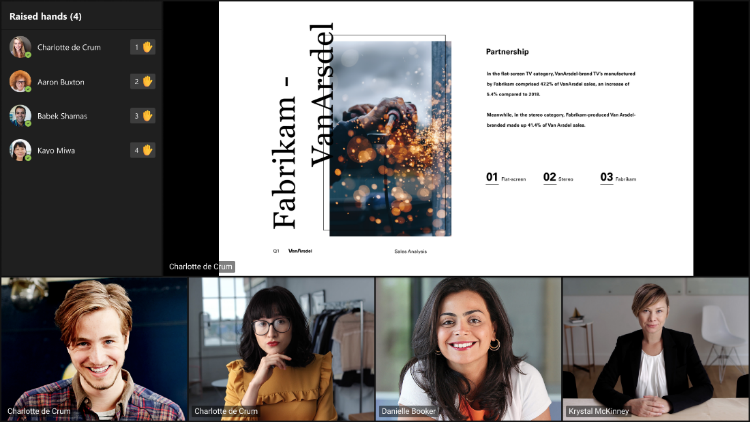Screen dimensions: 750x422
Task: Open Kayo Miwa's profile avatar
Action: click(x=20, y=150)
